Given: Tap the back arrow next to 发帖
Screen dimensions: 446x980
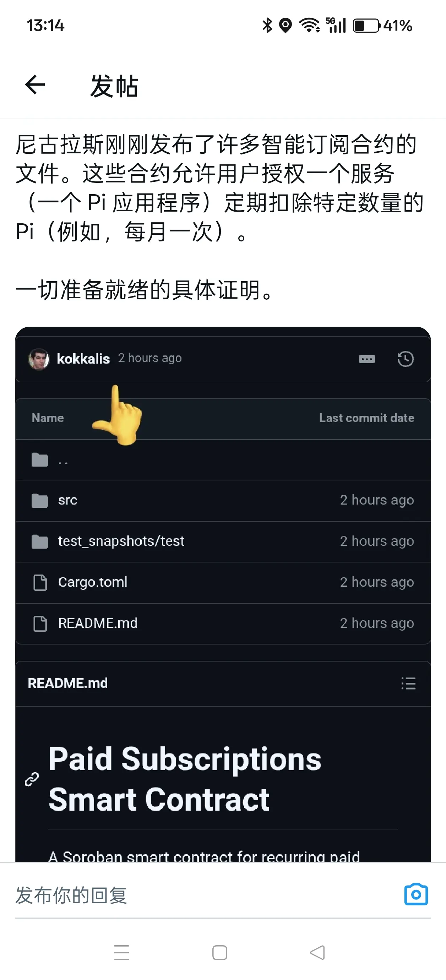Looking at the screenshot, I should pos(35,85).
